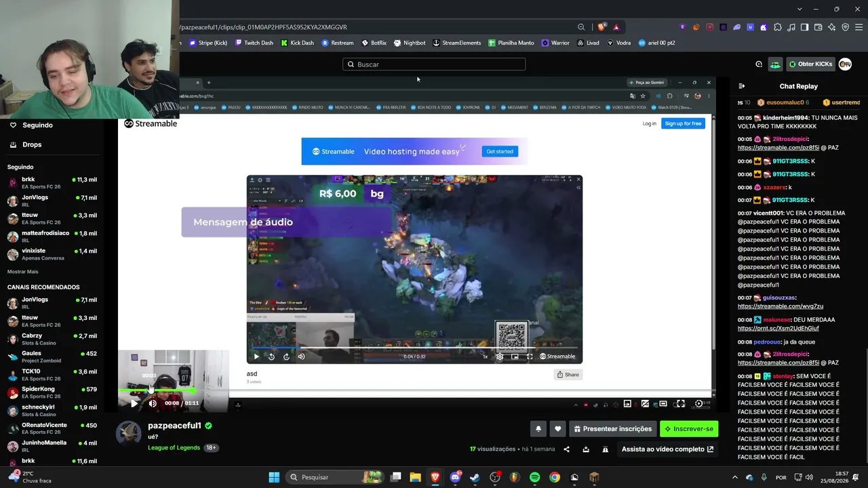Report the clip with flag icon
This screenshot has width=868, height=488.
tap(606, 449)
